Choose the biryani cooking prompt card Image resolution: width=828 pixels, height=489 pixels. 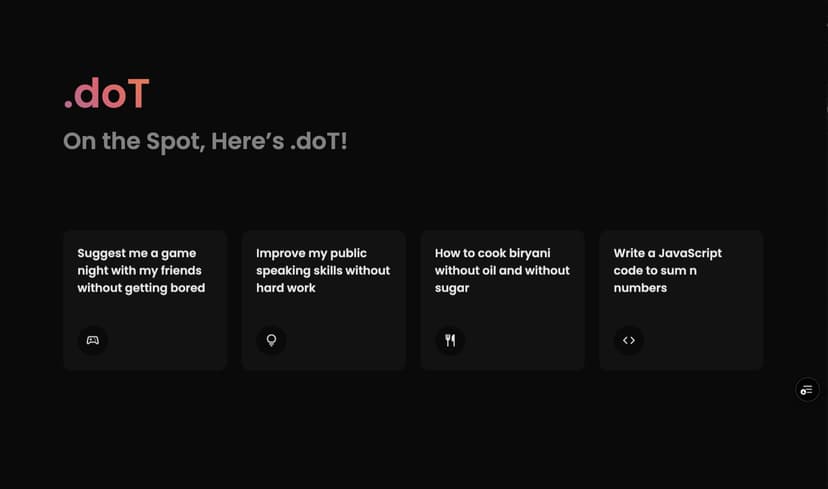(502, 300)
